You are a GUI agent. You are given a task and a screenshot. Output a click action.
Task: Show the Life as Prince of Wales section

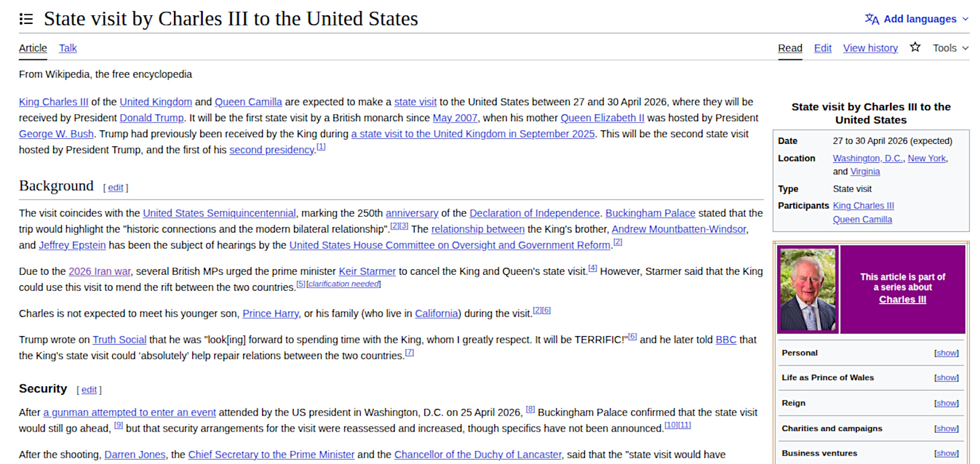pos(946,378)
